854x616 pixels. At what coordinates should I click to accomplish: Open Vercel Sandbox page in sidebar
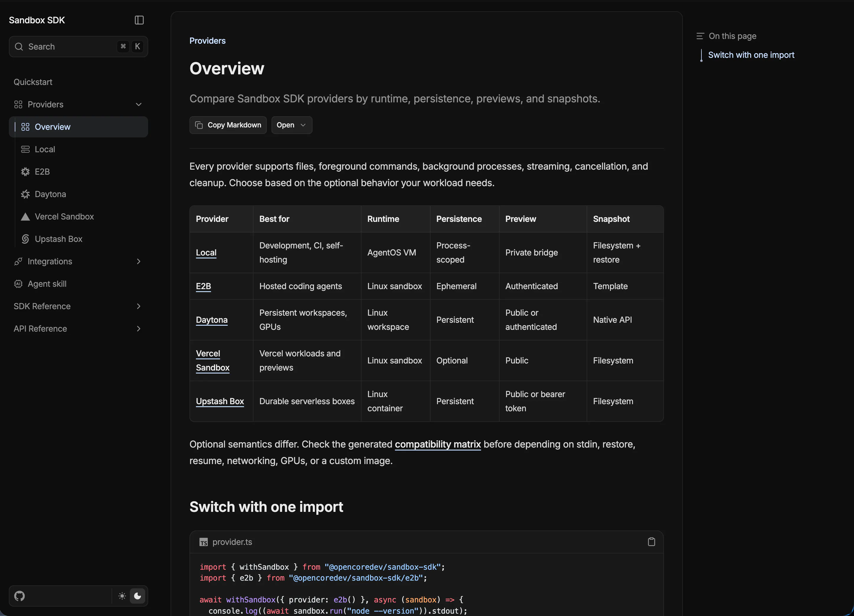point(64,217)
